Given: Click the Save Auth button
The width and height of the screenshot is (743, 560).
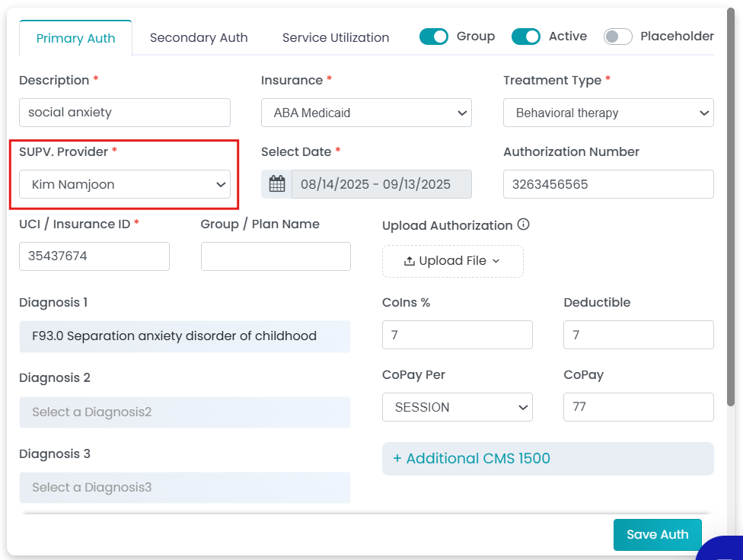Looking at the screenshot, I should point(657,534).
